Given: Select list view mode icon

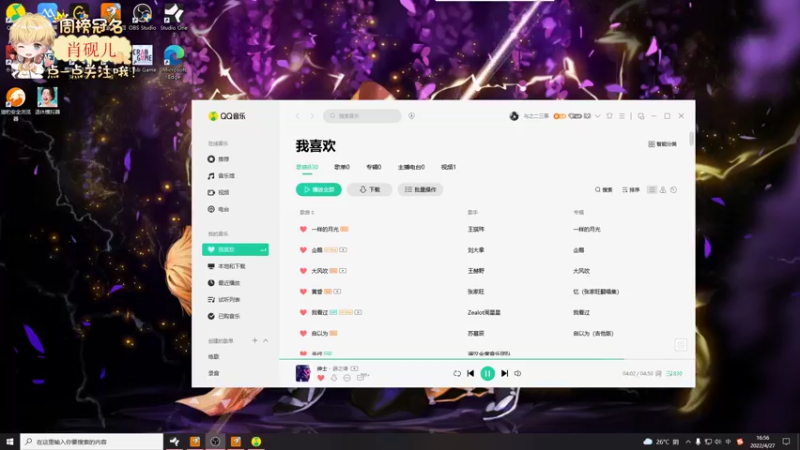Looking at the screenshot, I should coord(652,190).
